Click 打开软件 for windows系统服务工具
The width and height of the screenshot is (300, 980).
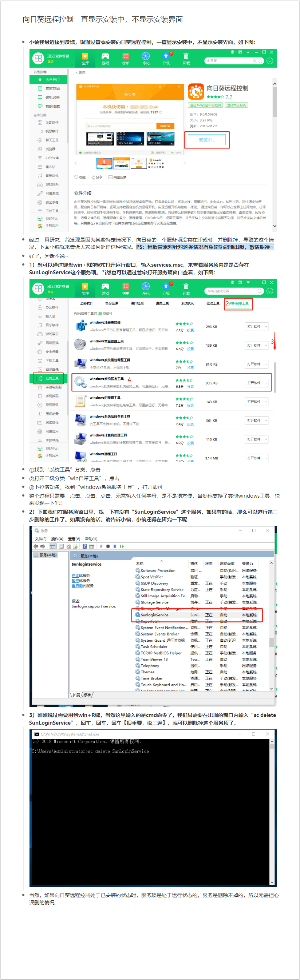tap(254, 383)
